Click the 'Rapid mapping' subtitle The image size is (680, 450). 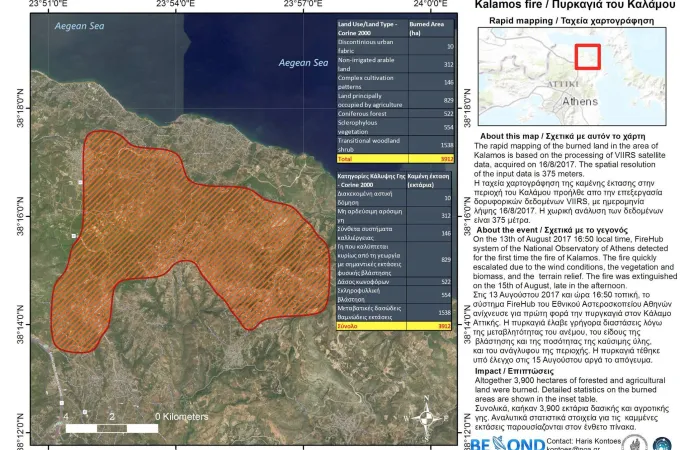(x=572, y=20)
